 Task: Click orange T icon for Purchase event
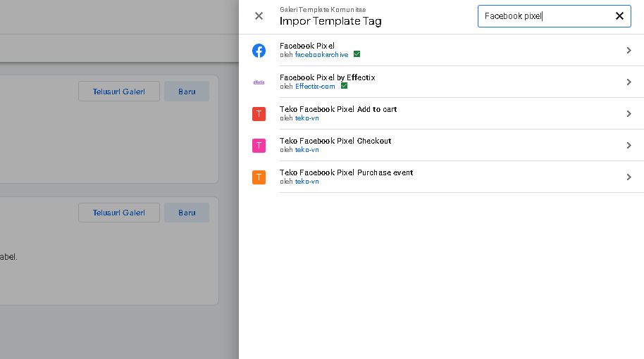259,177
